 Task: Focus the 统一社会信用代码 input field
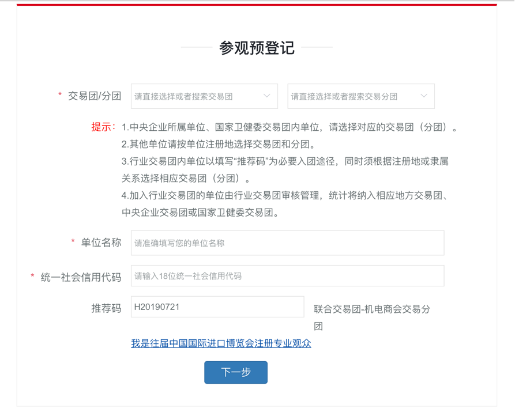point(287,275)
